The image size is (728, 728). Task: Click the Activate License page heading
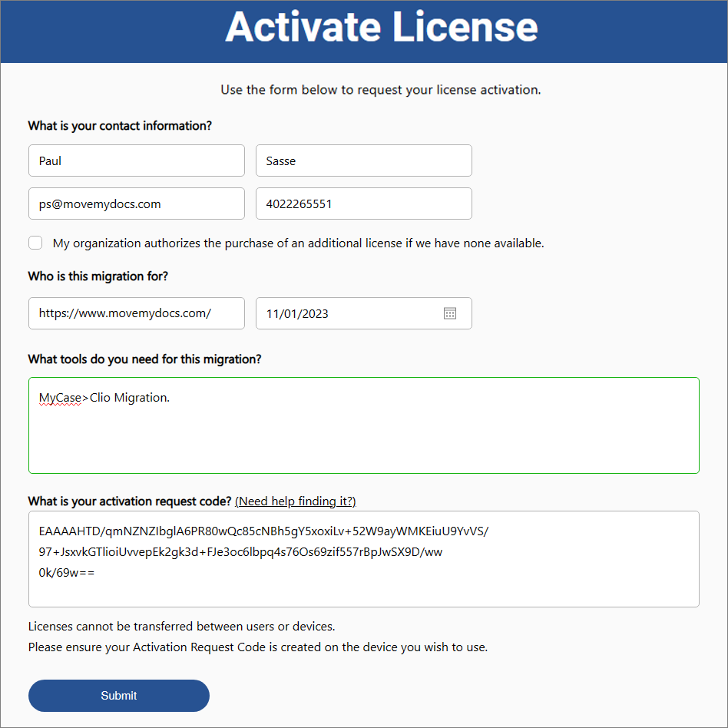(x=381, y=27)
